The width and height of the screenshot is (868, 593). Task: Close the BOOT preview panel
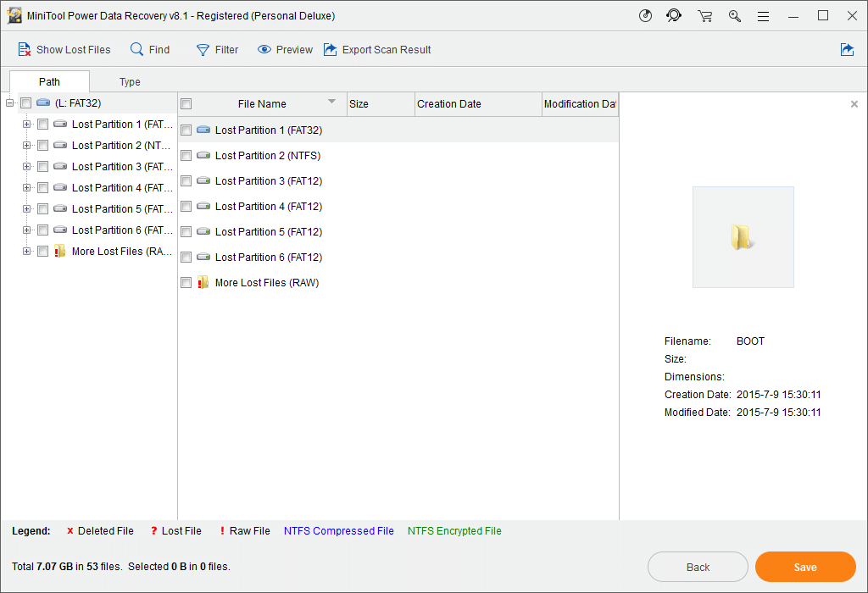854,103
